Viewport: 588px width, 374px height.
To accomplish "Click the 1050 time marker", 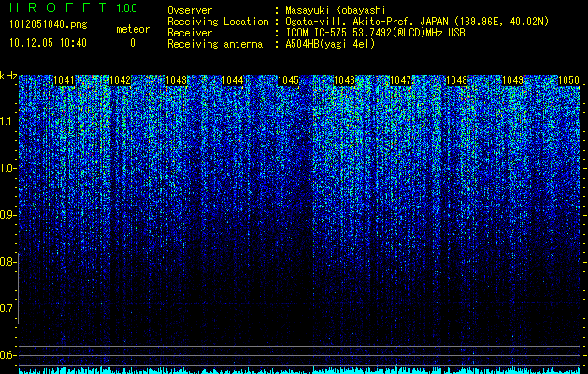I will click(569, 80).
